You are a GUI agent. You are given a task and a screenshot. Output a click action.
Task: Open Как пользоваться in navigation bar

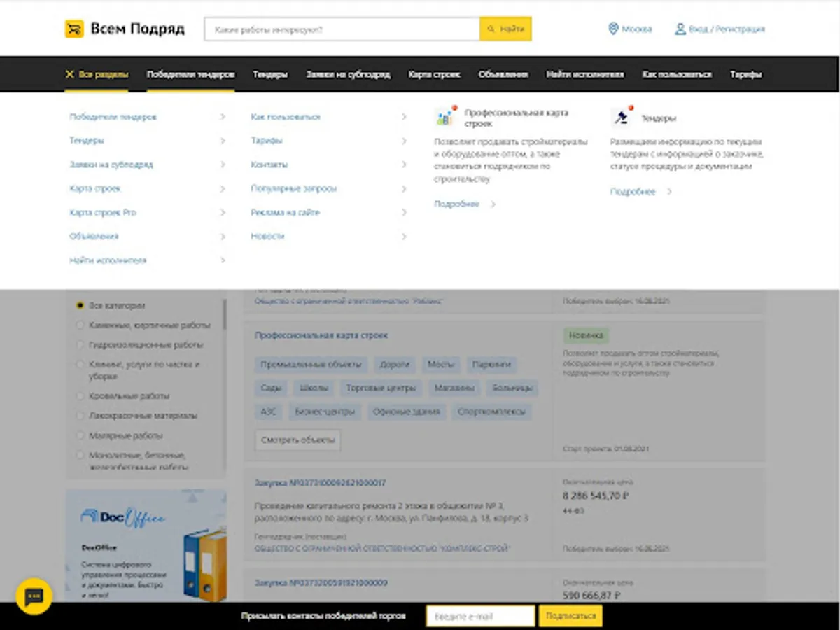tap(677, 74)
